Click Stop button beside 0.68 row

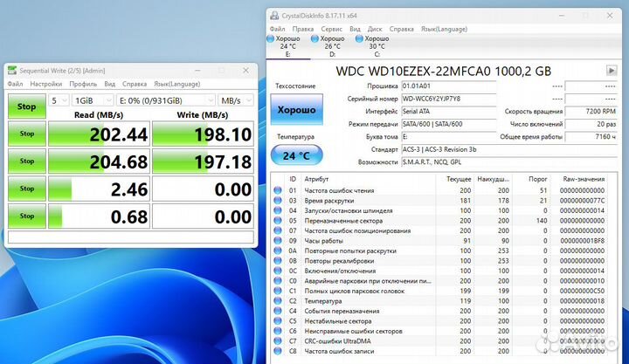[27, 216]
